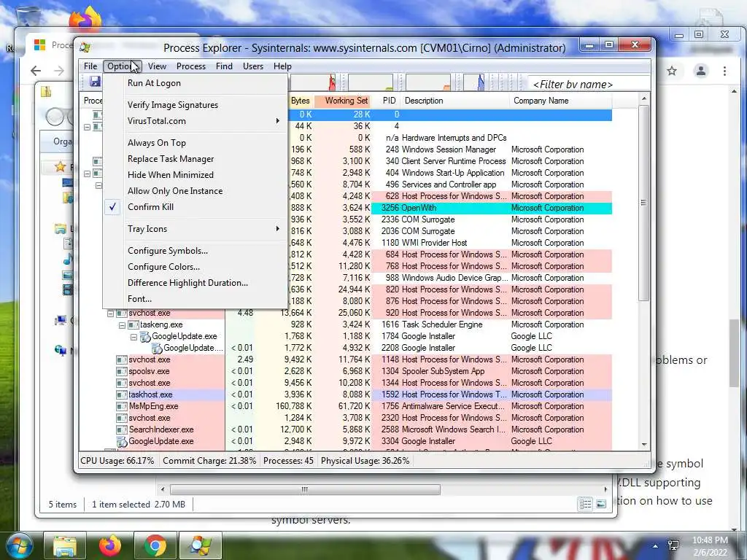Open the Find menu
This screenshot has width=747, height=560.
[x=224, y=66]
